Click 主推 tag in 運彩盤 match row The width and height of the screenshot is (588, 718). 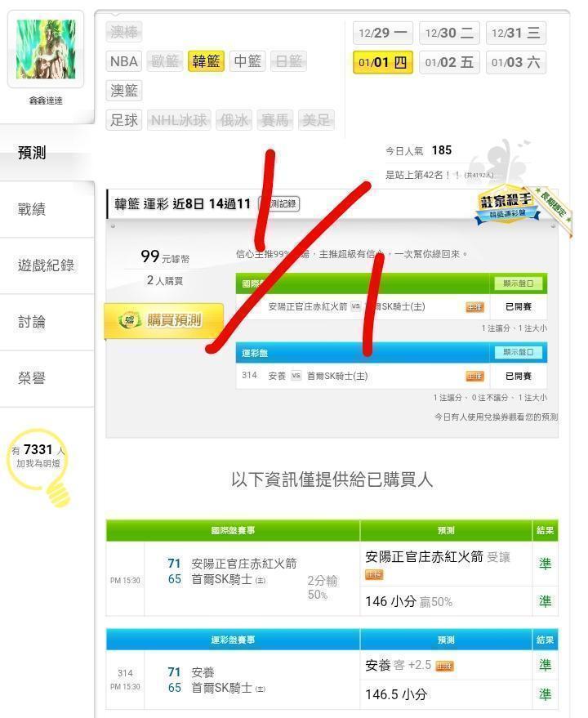coord(474,377)
